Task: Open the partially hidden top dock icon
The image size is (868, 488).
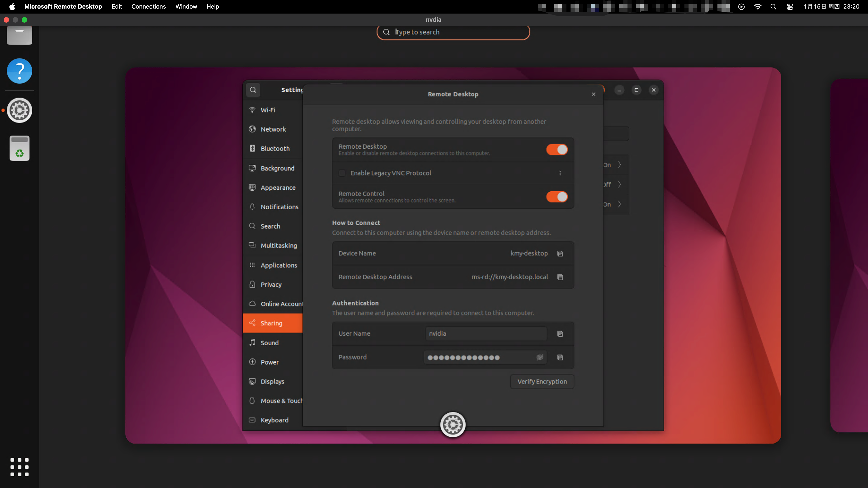Action: tap(19, 35)
